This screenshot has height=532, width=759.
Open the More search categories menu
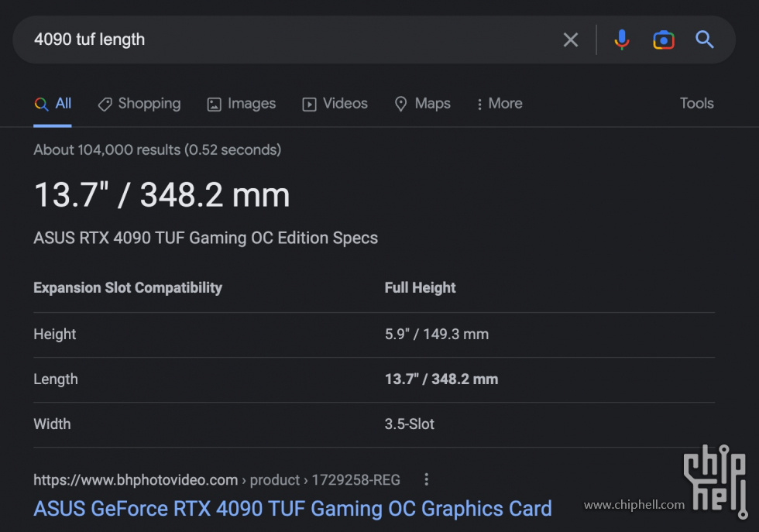point(500,104)
